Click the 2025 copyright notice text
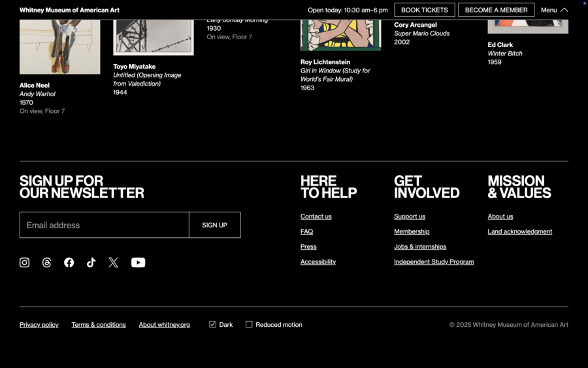Image resolution: width=588 pixels, height=368 pixels. click(508, 325)
